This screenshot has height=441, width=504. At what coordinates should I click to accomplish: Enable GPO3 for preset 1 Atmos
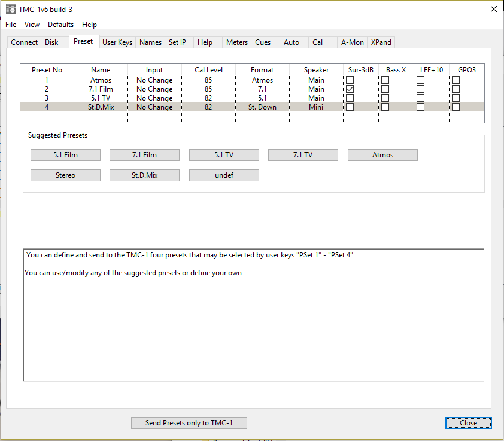click(456, 80)
